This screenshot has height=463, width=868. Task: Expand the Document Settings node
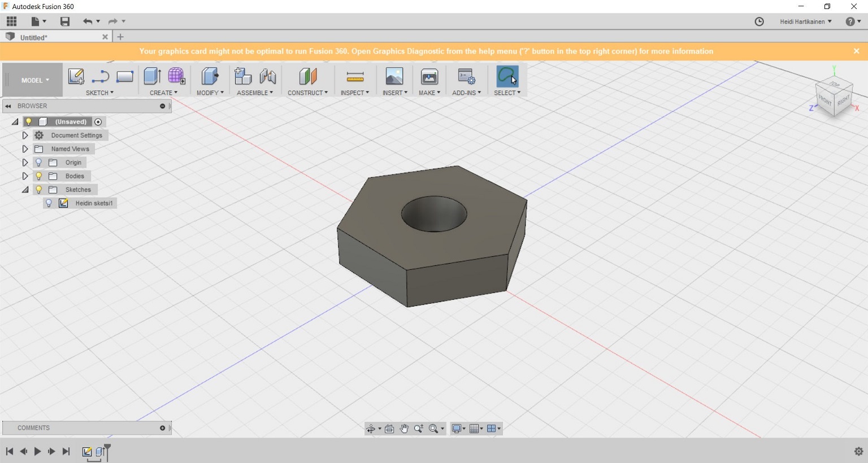coord(25,136)
